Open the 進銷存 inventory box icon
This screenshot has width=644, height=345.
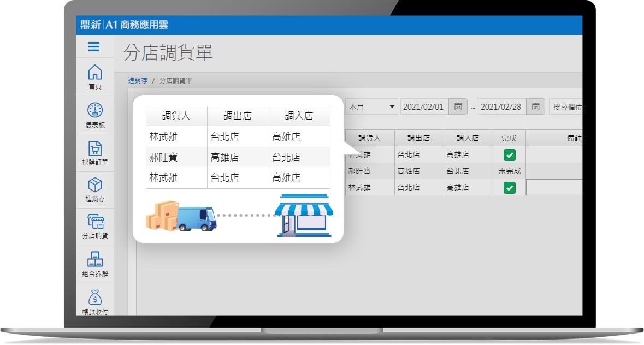[95, 185]
